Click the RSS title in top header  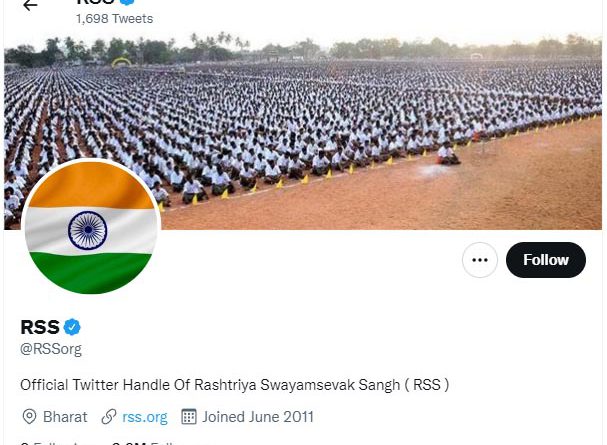pyautogui.click(x=96, y=2)
